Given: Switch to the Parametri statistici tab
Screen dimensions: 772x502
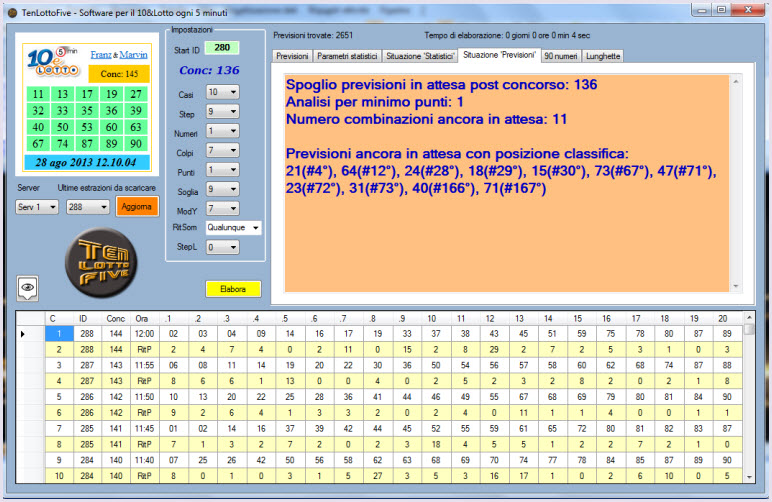Looking at the screenshot, I should (347, 56).
